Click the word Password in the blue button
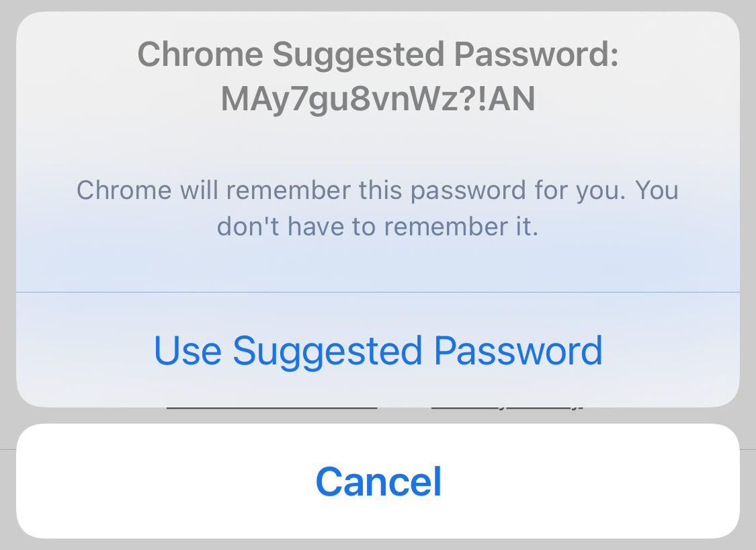Image resolution: width=756 pixels, height=550 pixels. pyautogui.click(x=518, y=351)
